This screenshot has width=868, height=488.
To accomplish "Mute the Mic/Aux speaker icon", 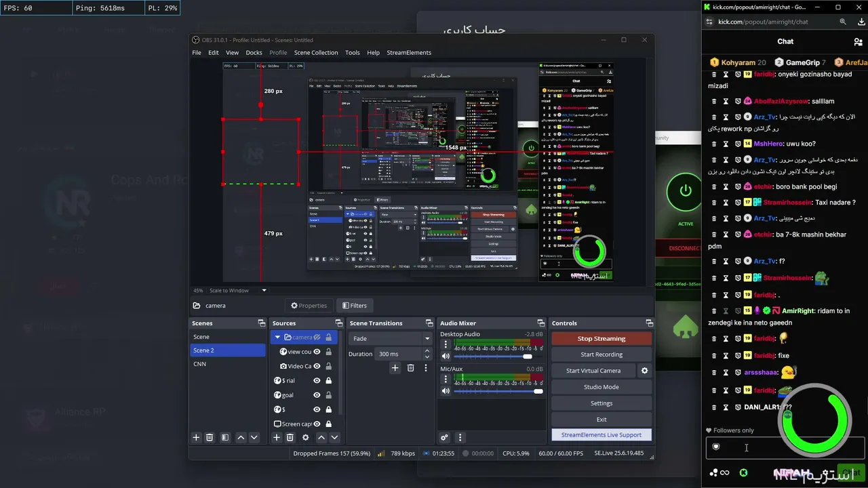I will point(446,391).
